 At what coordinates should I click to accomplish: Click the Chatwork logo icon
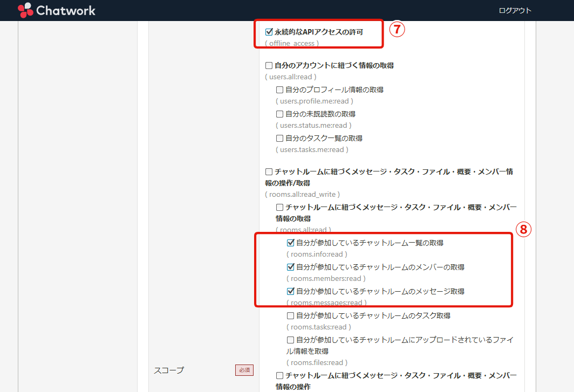pyautogui.click(x=25, y=10)
